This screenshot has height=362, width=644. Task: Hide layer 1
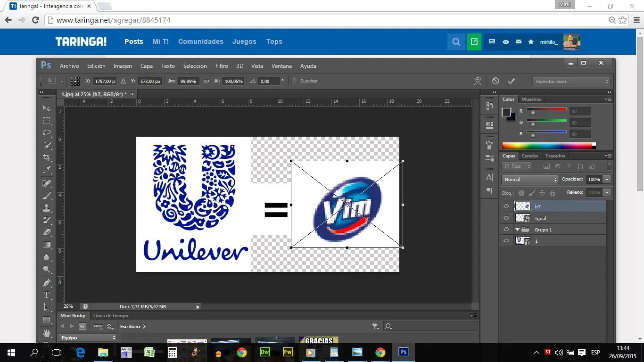tap(506, 241)
